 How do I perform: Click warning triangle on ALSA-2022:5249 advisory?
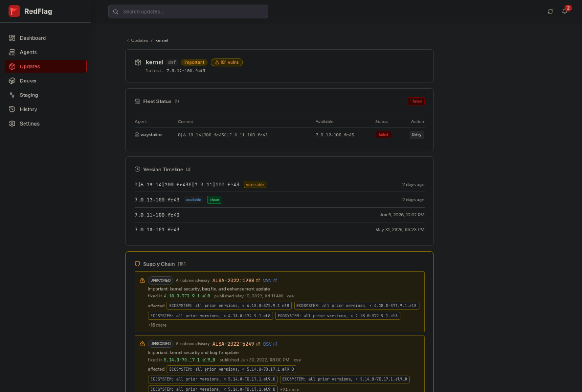[142, 344]
